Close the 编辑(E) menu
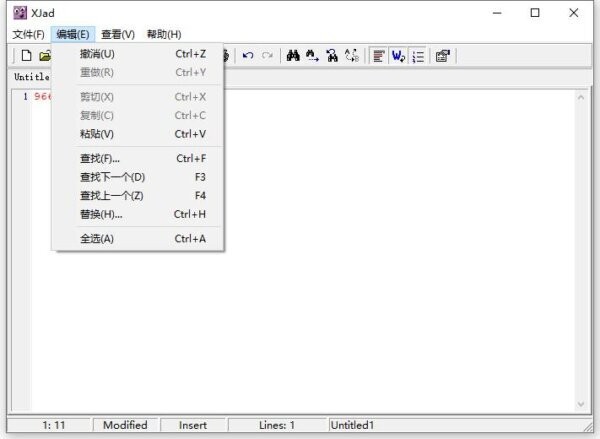Viewport: 600px width, 439px height. click(73, 34)
